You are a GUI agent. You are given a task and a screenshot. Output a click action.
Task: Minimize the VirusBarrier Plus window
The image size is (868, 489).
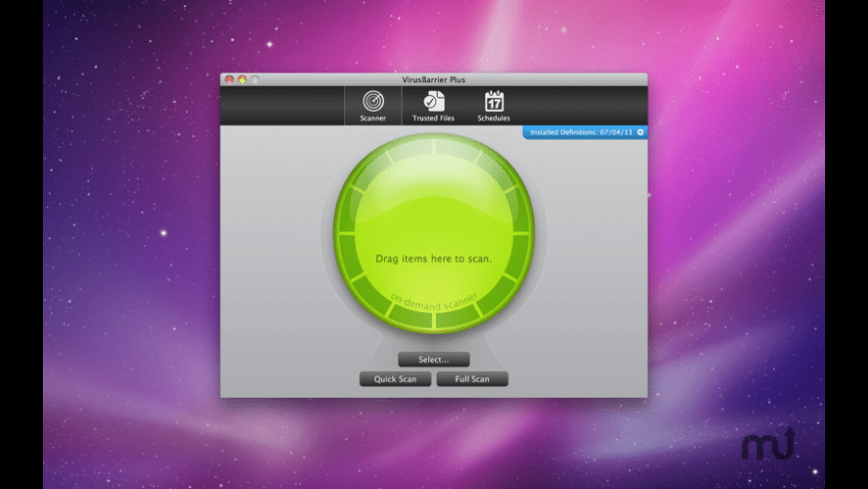[x=241, y=79]
